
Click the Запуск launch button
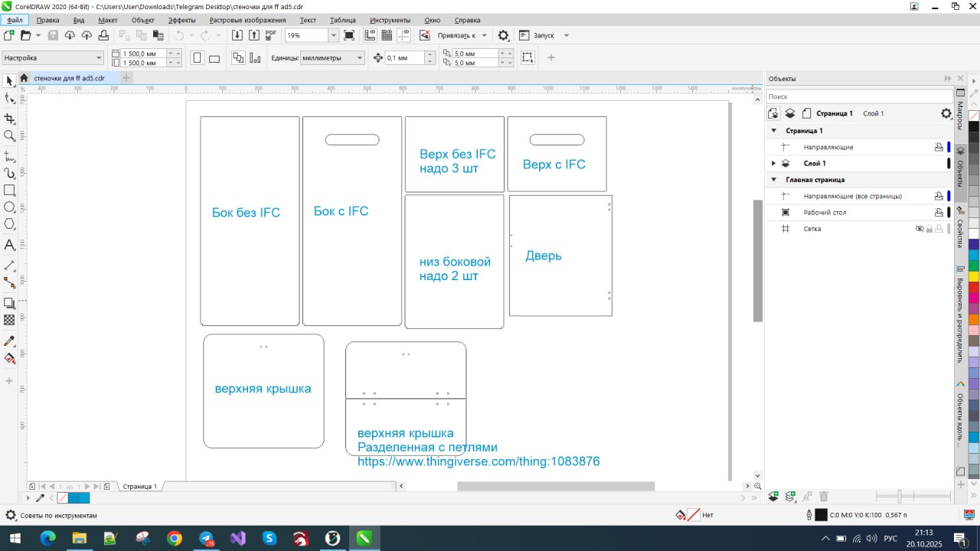(x=543, y=35)
